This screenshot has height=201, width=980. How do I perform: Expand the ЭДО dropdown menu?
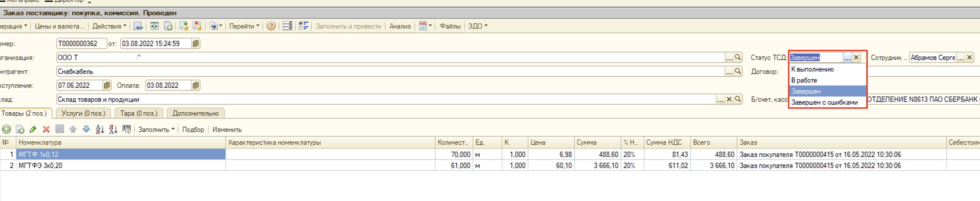tap(478, 26)
